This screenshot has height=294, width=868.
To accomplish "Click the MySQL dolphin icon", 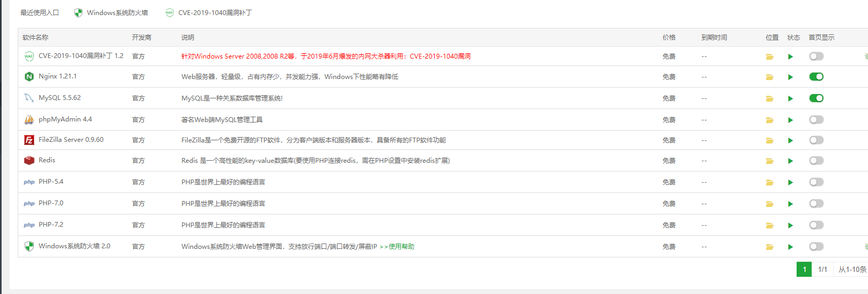I will 29,98.
